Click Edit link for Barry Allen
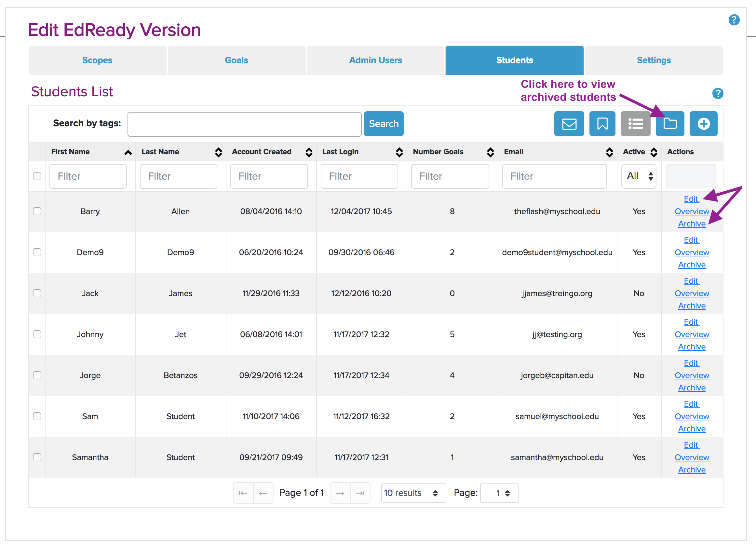Viewport: 756px width, 546px height. (x=691, y=199)
